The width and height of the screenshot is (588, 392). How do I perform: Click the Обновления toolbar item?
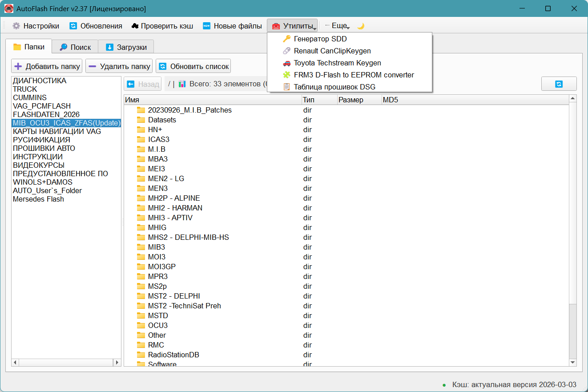click(x=96, y=26)
